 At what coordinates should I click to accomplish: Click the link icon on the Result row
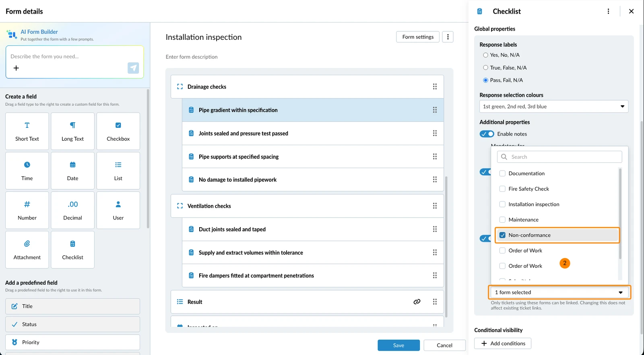417,302
